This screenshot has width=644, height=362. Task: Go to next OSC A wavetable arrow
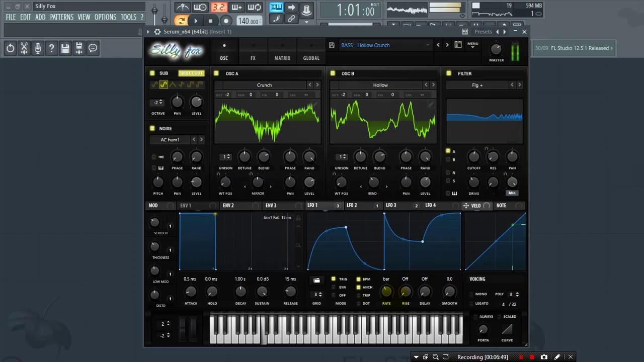coord(317,85)
